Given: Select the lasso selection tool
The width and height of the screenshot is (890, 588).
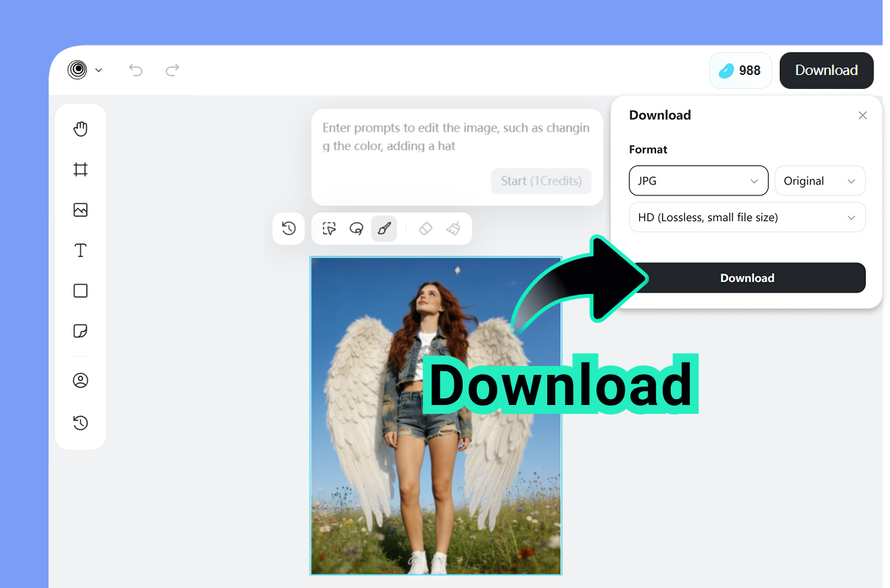Looking at the screenshot, I should pyautogui.click(x=357, y=229).
